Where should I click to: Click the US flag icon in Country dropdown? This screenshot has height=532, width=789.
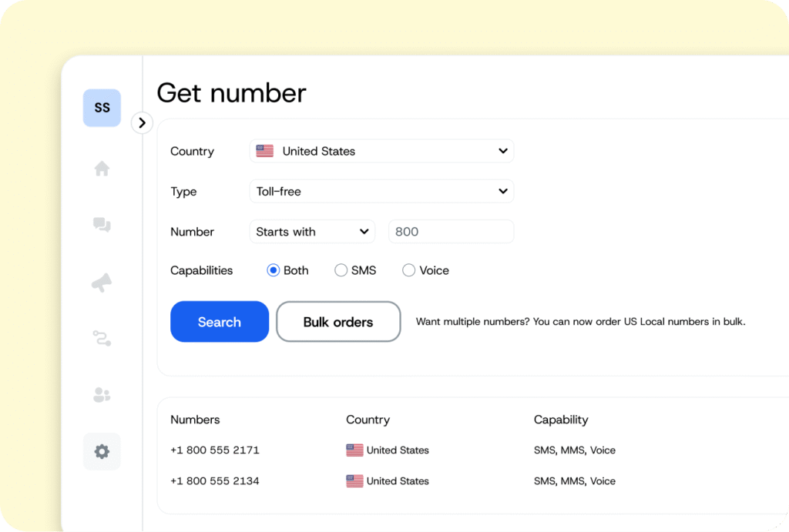coord(265,151)
